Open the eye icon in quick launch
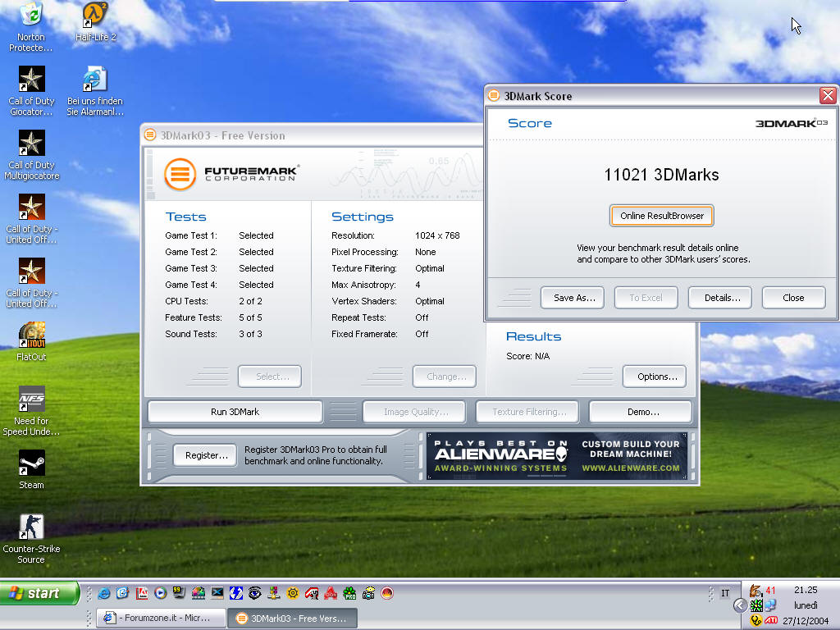Screen dimensions: 840x630 click(254, 593)
